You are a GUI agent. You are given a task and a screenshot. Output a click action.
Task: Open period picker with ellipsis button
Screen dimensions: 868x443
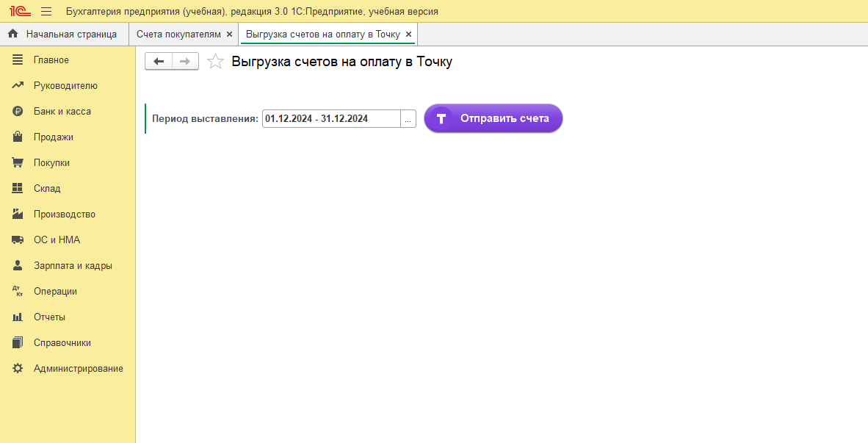click(408, 118)
